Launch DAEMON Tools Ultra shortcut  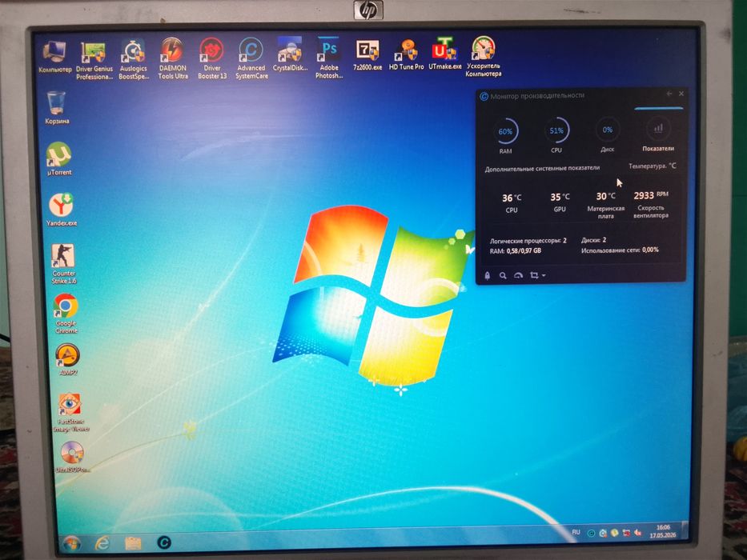pyautogui.click(x=172, y=58)
